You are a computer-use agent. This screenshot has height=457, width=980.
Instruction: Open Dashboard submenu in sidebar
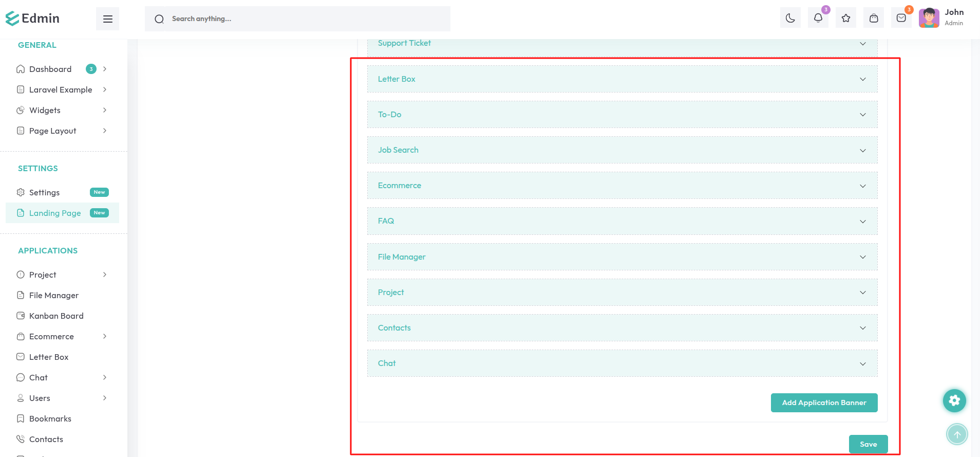tap(50, 69)
